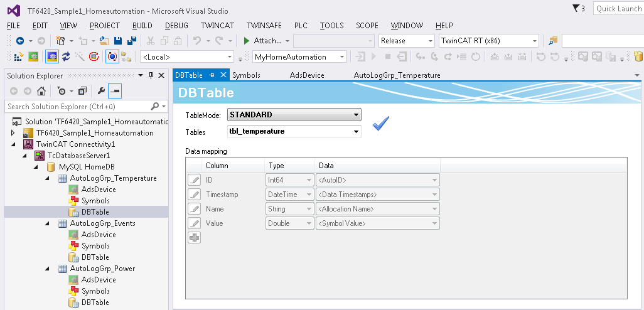
Task: Click the Show Online Data globe icon
Action: coord(112,56)
